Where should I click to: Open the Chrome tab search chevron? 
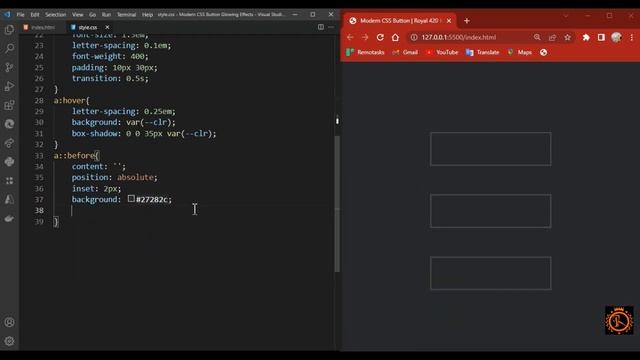(x=566, y=16)
